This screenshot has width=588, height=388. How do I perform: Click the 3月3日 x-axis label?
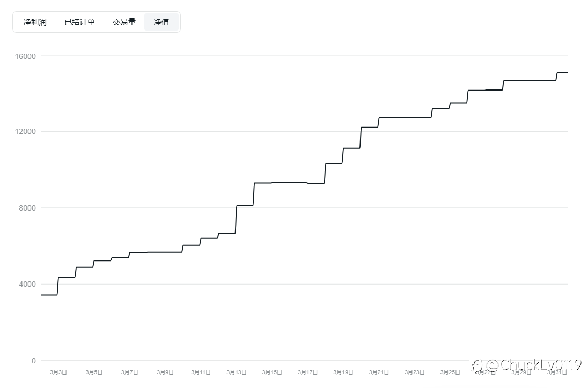[58, 372]
